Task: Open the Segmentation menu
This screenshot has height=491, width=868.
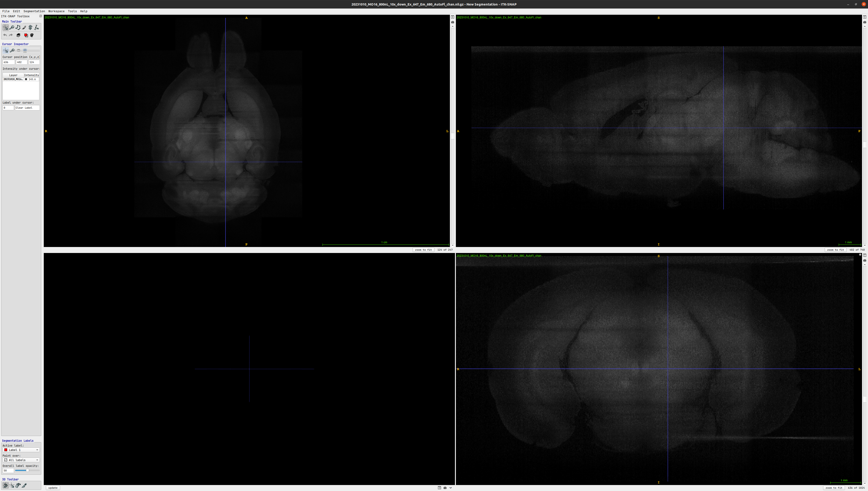Action: click(34, 11)
